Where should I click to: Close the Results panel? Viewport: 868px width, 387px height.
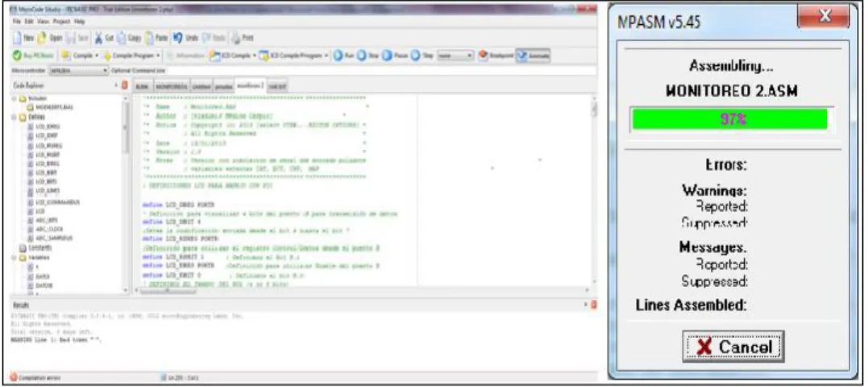click(593, 305)
